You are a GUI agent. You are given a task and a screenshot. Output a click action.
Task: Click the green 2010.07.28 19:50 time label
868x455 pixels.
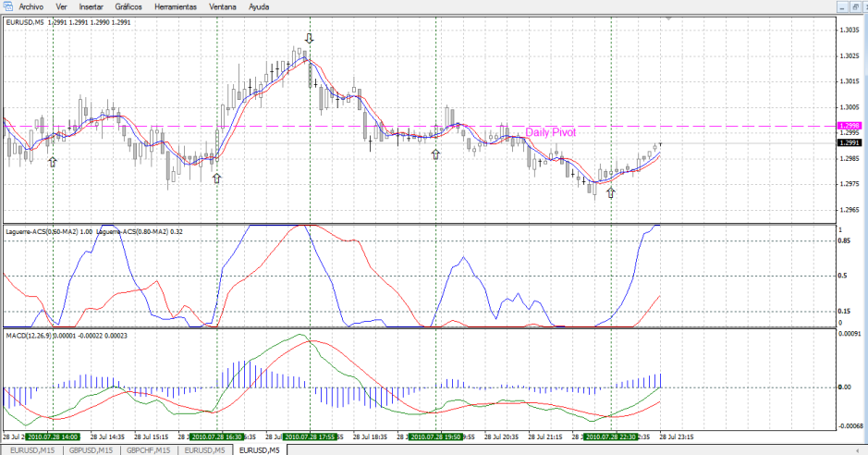435,437
